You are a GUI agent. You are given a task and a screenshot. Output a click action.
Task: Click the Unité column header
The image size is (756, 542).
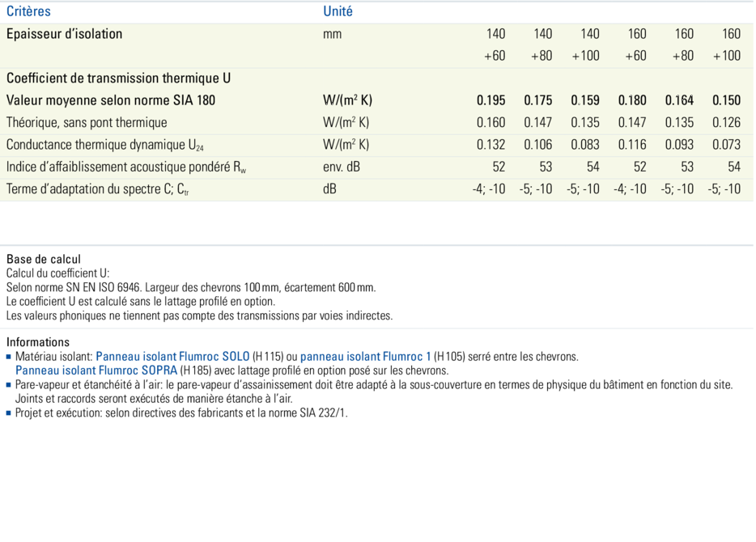pos(338,11)
